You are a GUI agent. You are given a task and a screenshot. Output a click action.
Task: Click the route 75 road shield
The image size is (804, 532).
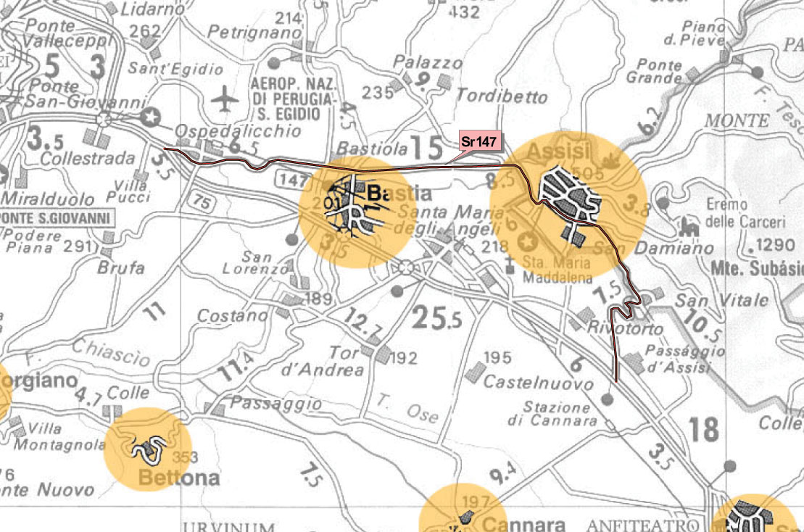[202, 201]
